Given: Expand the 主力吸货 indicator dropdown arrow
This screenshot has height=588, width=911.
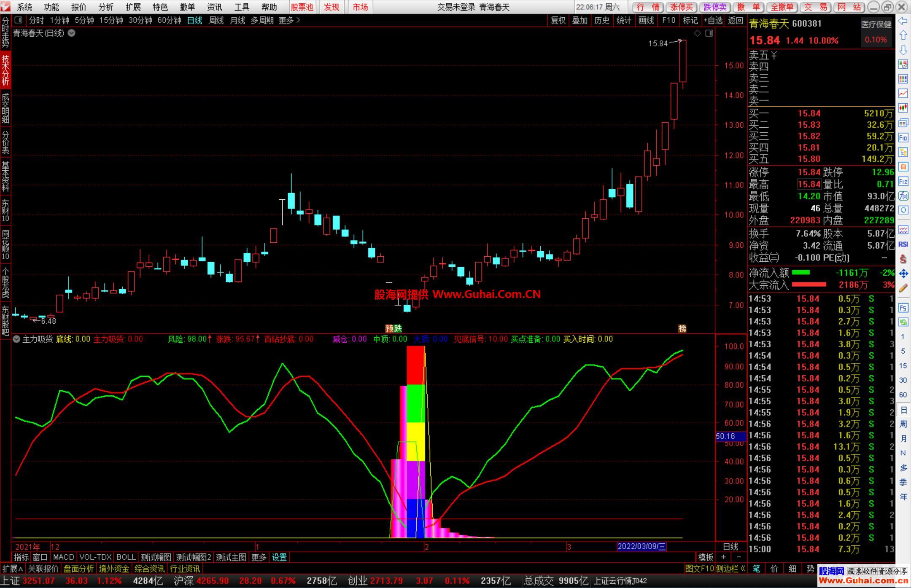Looking at the screenshot, I should tap(16, 339).
